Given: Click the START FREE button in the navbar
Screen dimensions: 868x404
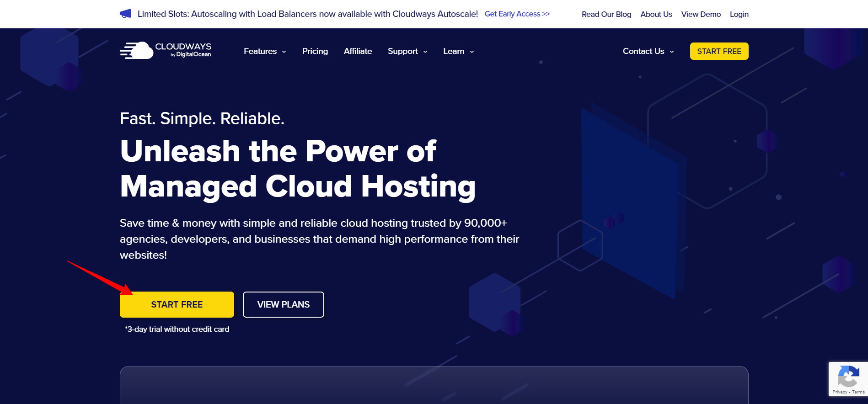Looking at the screenshot, I should (719, 51).
